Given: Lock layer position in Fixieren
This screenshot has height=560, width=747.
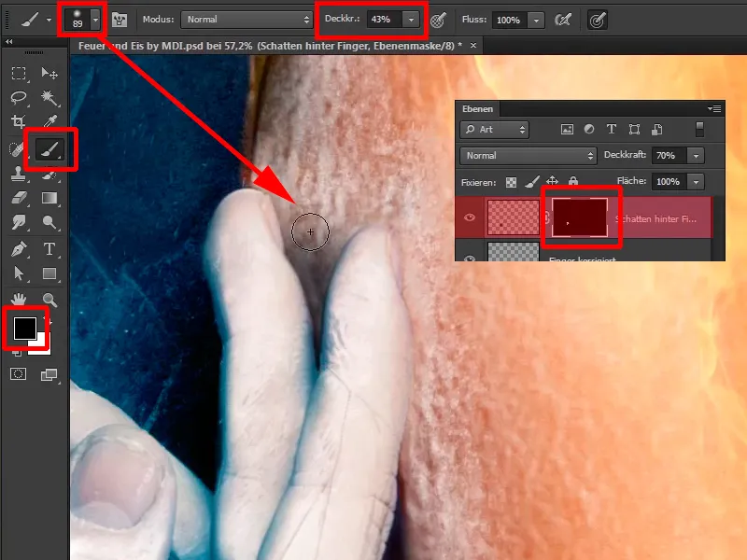Looking at the screenshot, I should [x=552, y=181].
